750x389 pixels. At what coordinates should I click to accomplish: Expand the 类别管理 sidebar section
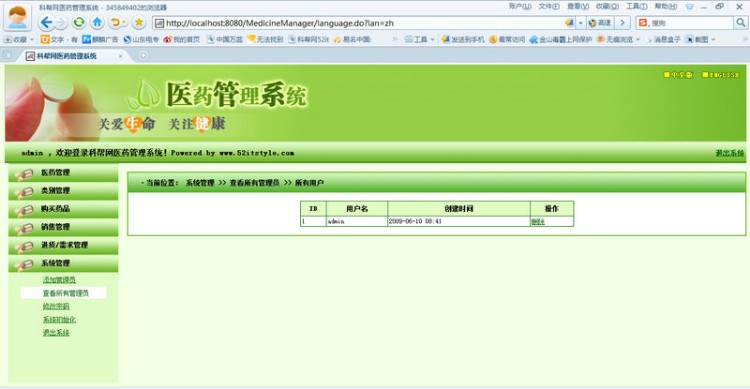[x=63, y=191]
